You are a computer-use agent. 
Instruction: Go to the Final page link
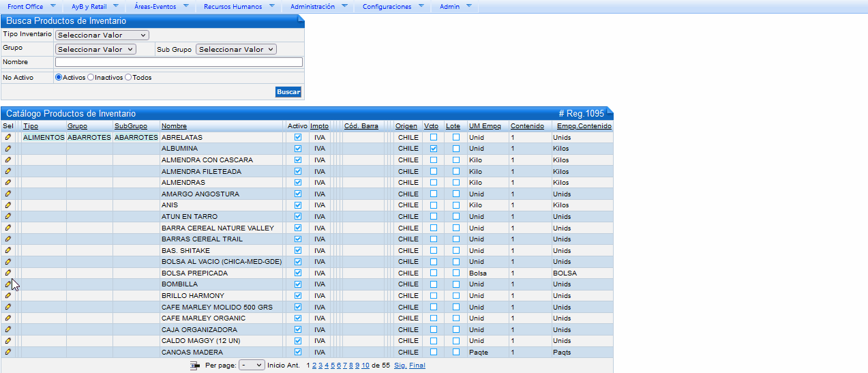coord(417,365)
